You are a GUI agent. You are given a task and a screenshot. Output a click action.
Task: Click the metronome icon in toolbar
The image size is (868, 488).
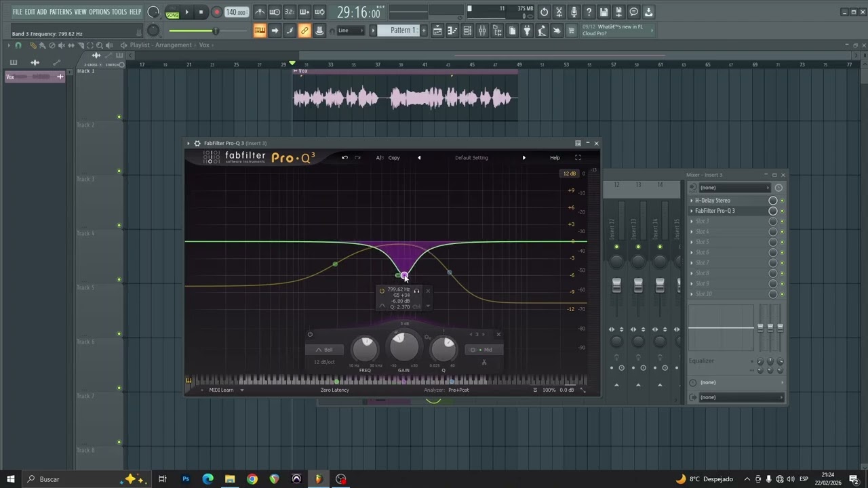coord(260,12)
